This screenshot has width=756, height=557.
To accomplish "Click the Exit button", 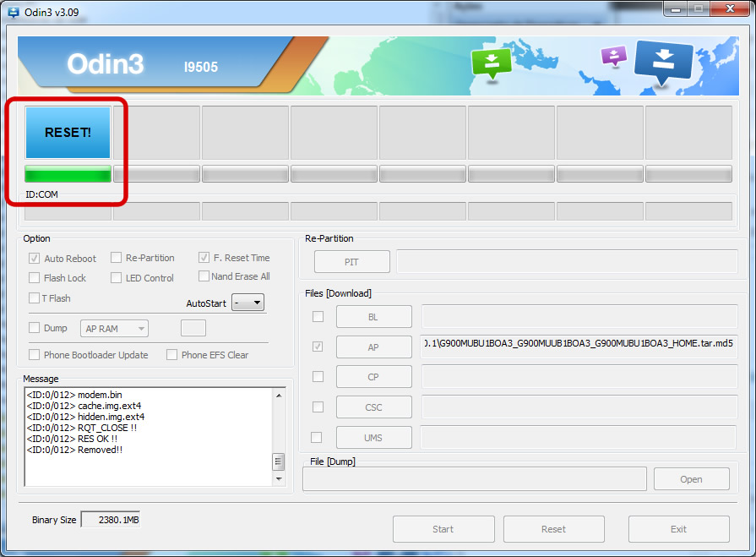I will point(679,529).
